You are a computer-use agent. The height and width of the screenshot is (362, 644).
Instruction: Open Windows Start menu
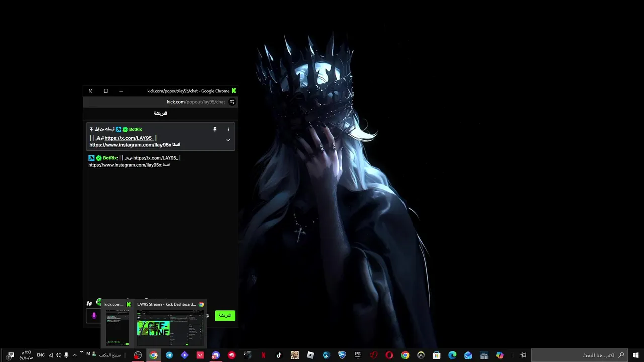[x=636, y=355]
